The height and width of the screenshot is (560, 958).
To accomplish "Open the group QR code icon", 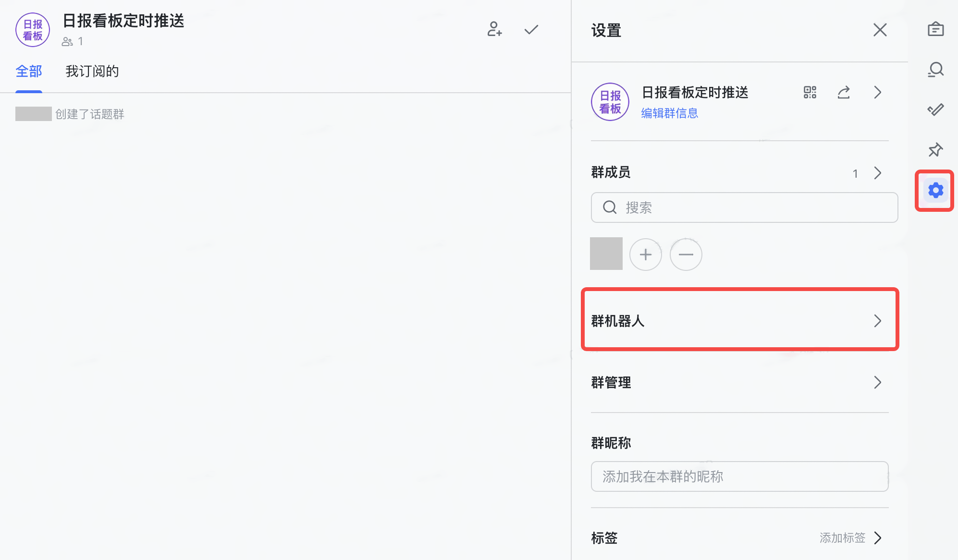I will pos(810,92).
